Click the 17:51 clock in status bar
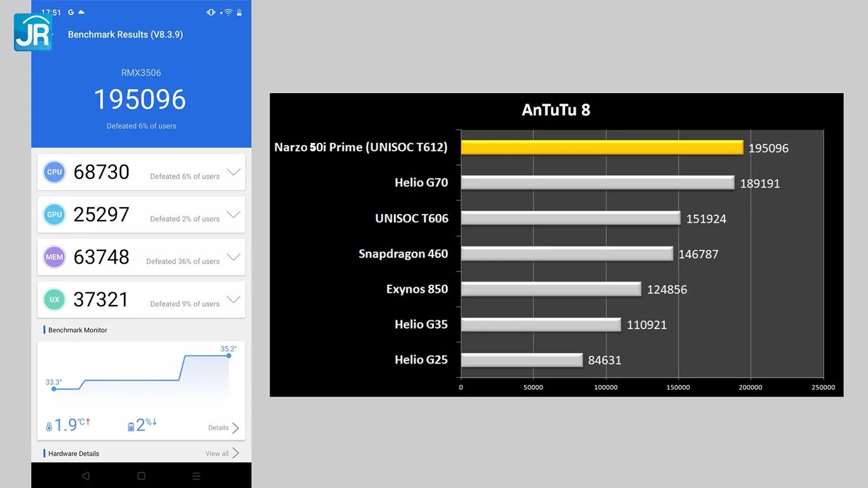The height and width of the screenshot is (488, 868). coord(51,12)
